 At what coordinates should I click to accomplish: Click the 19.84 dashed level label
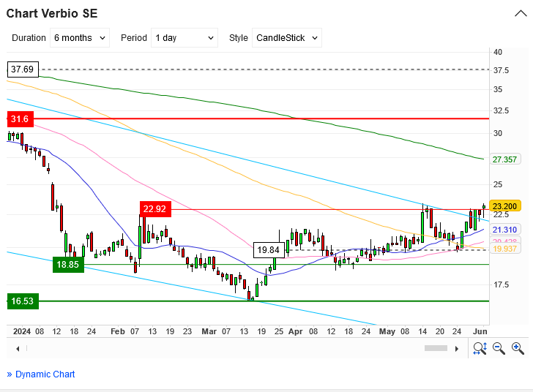(x=269, y=250)
